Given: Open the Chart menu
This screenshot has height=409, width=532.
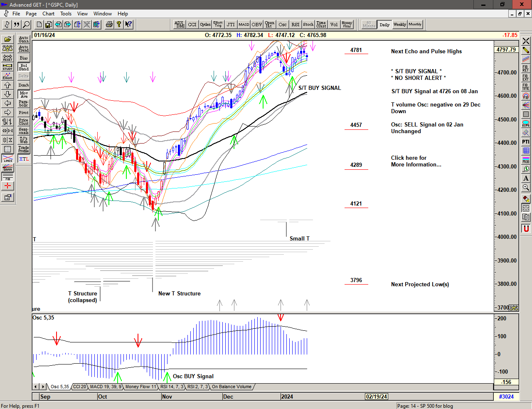Looking at the screenshot, I should [48, 14].
